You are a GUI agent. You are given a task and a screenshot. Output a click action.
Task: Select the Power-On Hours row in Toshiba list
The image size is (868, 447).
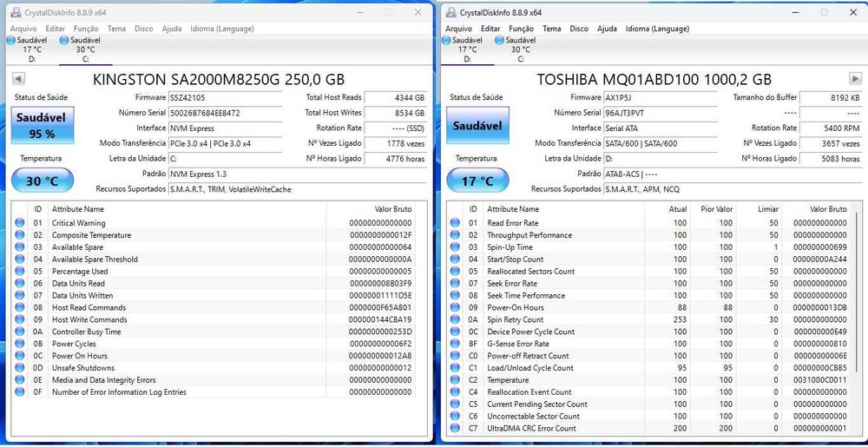(650, 307)
